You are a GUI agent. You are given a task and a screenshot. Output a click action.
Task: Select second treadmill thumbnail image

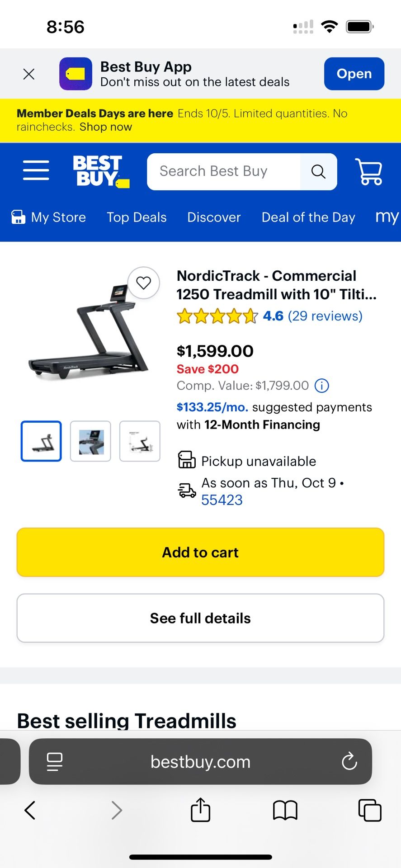click(x=90, y=441)
